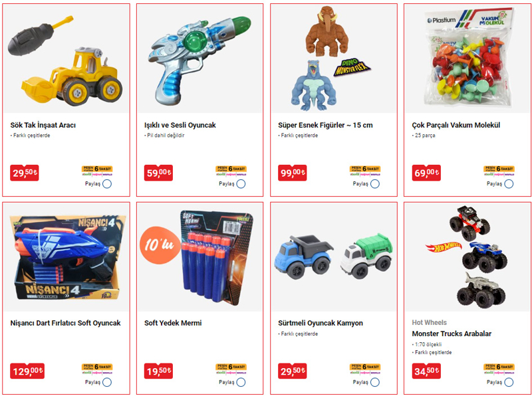Toggle Paylaş circle for Monster Trucks Arabalar

tap(509, 382)
